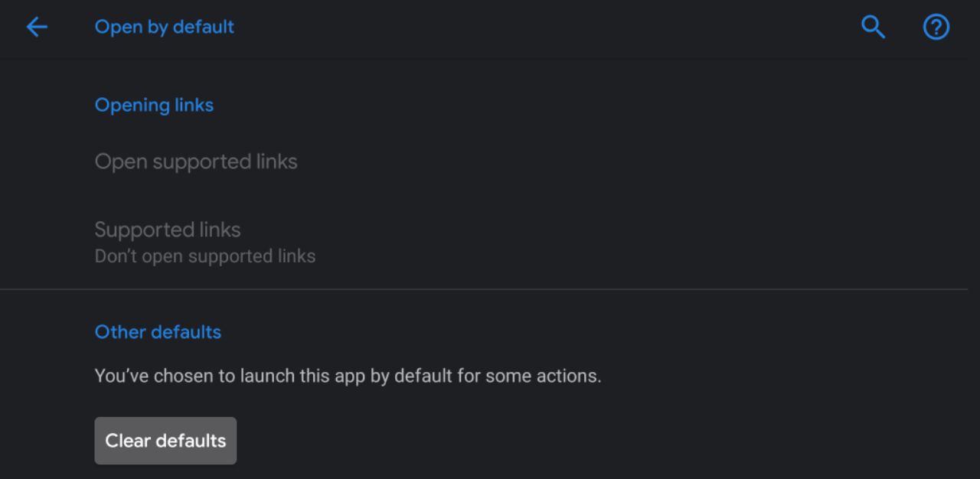The image size is (980, 479).
Task: Select the Open supported links option
Action: [x=196, y=161]
